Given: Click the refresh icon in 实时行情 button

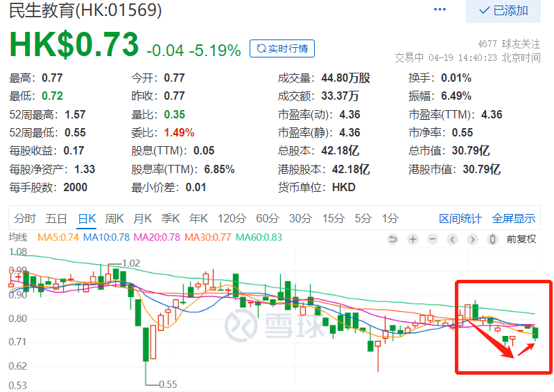Looking at the screenshot, I should tap(261, 48).
